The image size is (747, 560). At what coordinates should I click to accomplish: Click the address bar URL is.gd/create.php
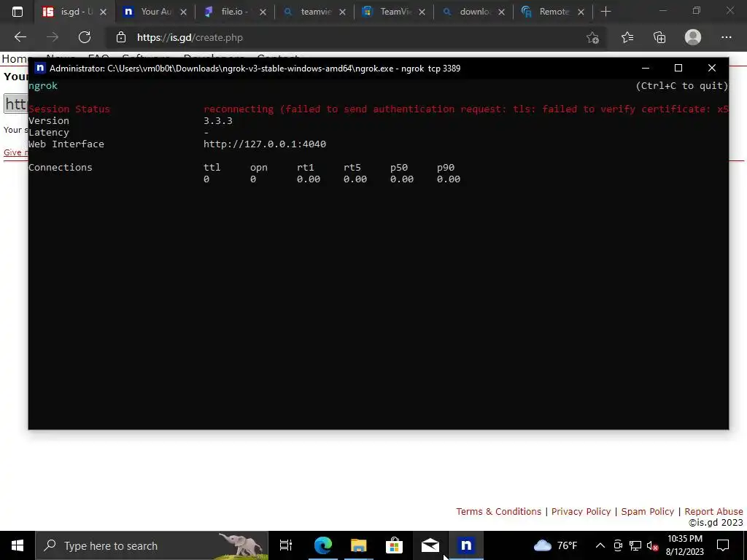point(190,38)
